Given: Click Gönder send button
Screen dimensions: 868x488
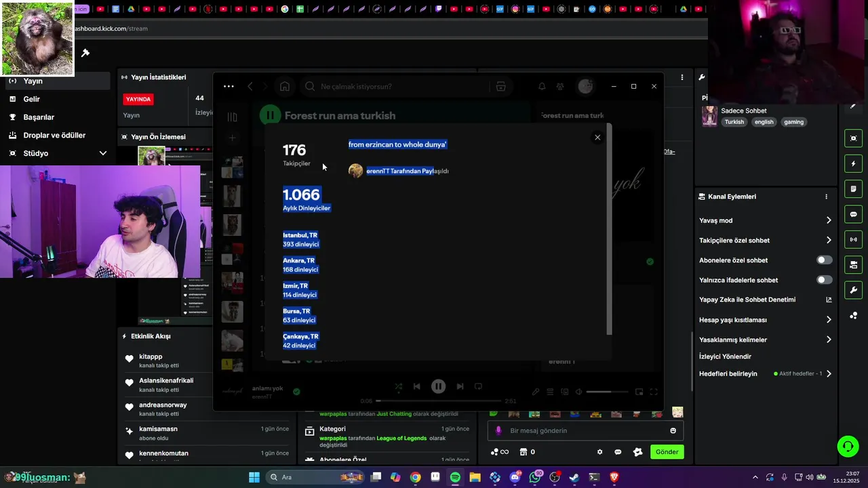Looking at the screenshot, I should click(x=667, y=452).
